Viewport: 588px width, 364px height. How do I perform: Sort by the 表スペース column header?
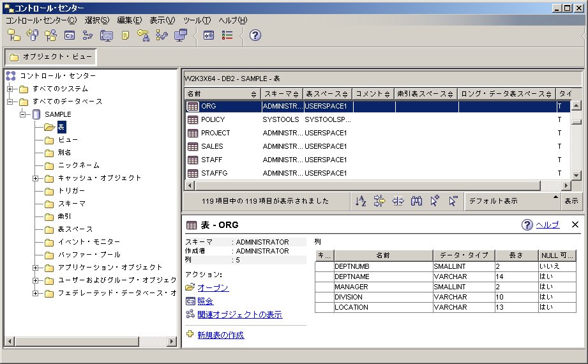pos(327,94)
